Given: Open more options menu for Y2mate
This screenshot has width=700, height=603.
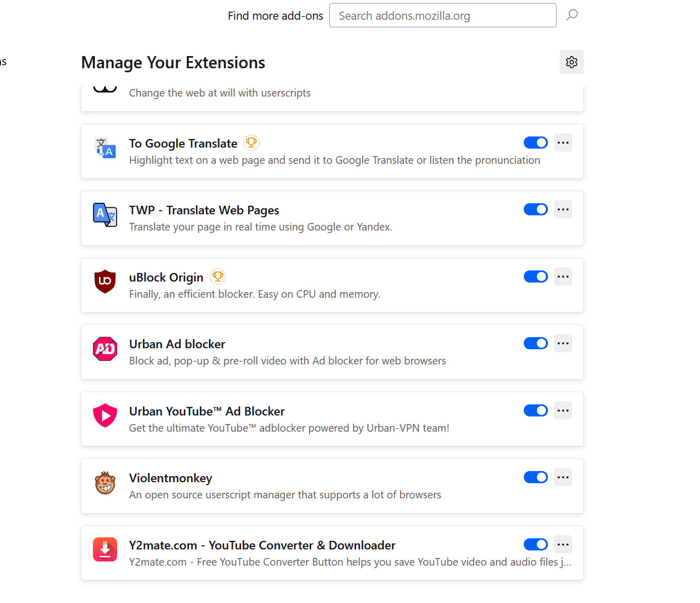Looking at the screenshot, I should tap(563, 544).
